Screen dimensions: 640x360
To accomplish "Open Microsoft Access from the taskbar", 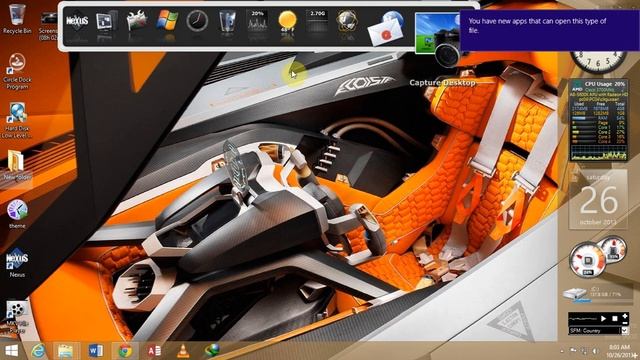I will (x=154, y=351).
